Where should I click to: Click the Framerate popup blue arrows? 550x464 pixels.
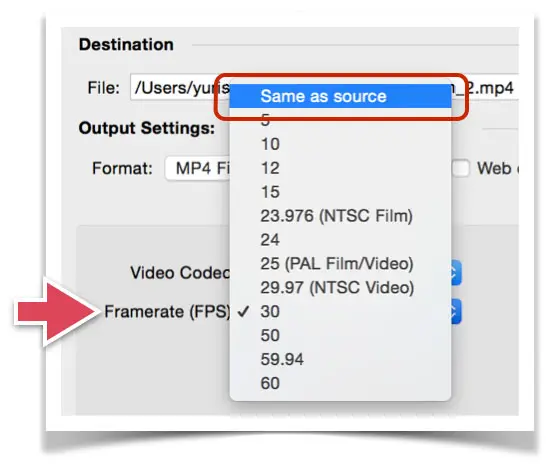456,311
